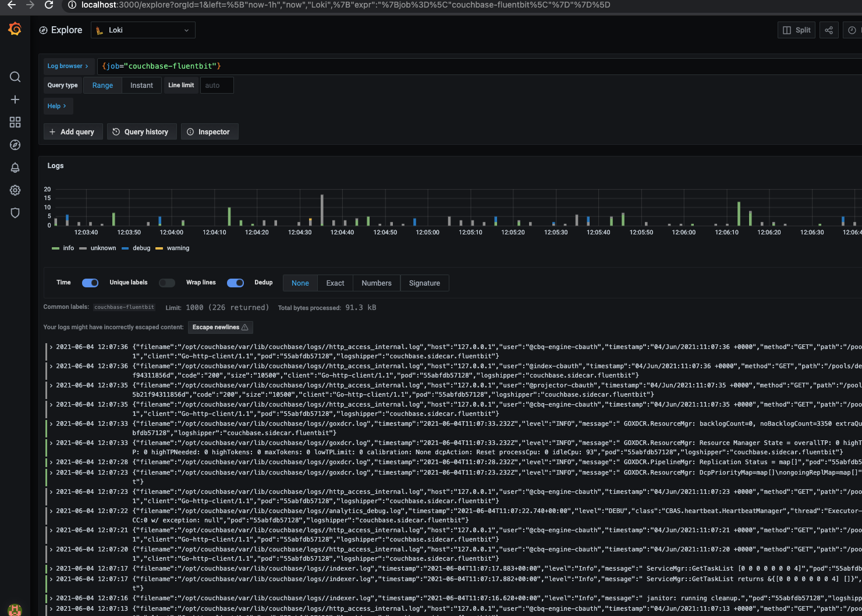Image resolution: width=862 pixels, height=616 pixels.
Task: Select Range query type
Action: [102, 86]
